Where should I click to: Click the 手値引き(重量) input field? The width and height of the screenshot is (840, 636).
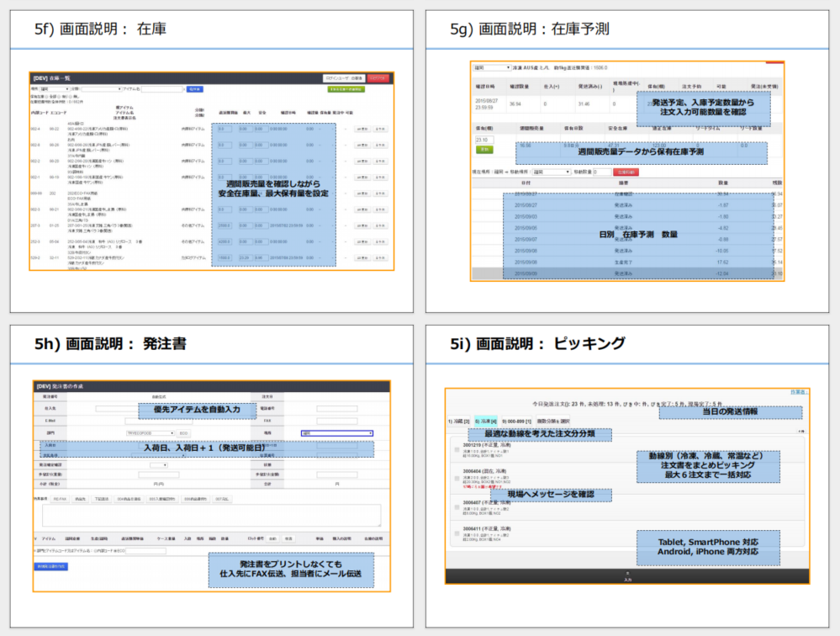[159, 474]
